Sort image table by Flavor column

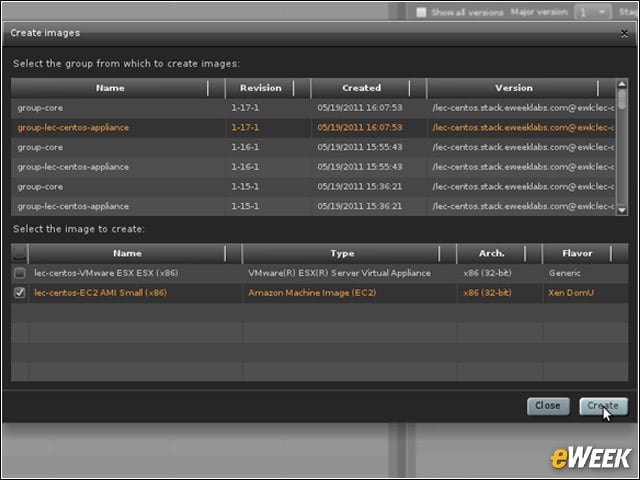pos(577,253)
